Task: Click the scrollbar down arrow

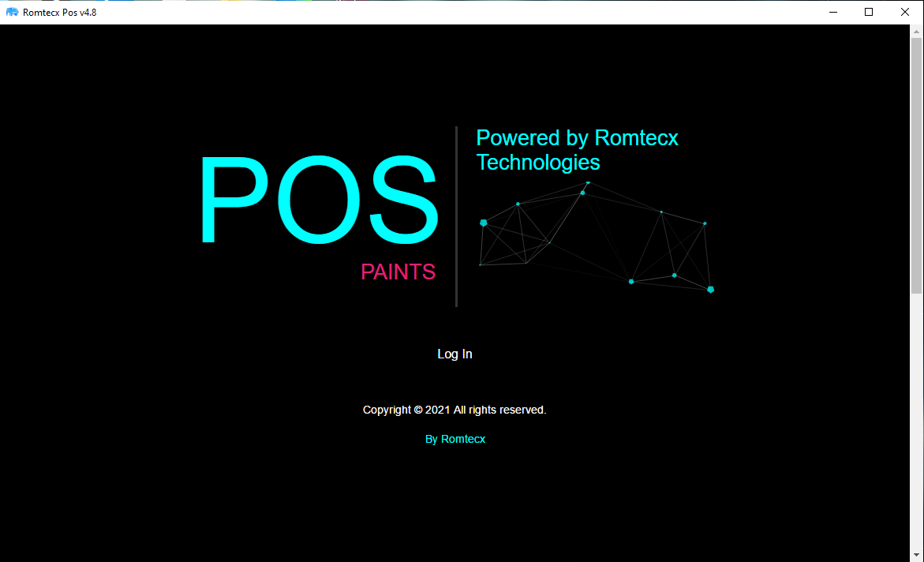Action: [917, 556]
